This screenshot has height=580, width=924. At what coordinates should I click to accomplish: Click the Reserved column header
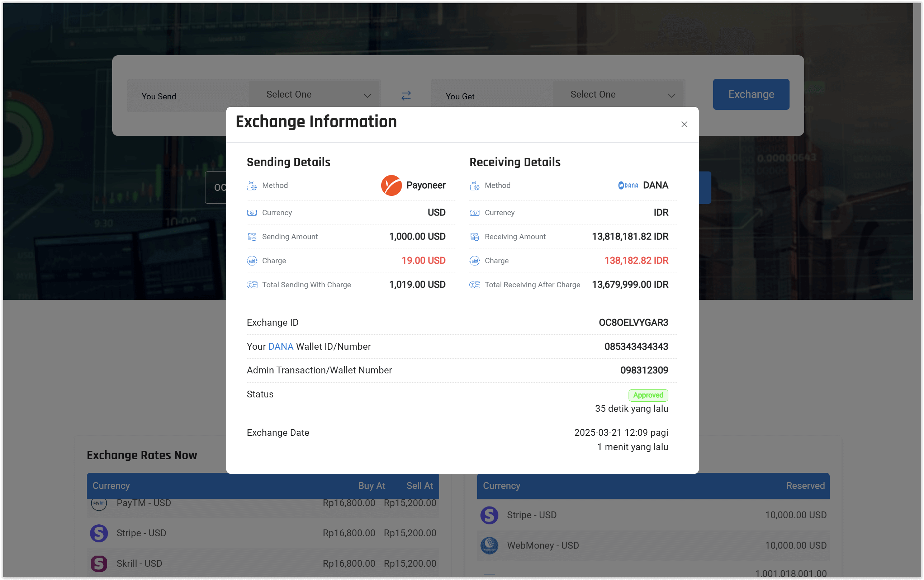tap(805, 486)
